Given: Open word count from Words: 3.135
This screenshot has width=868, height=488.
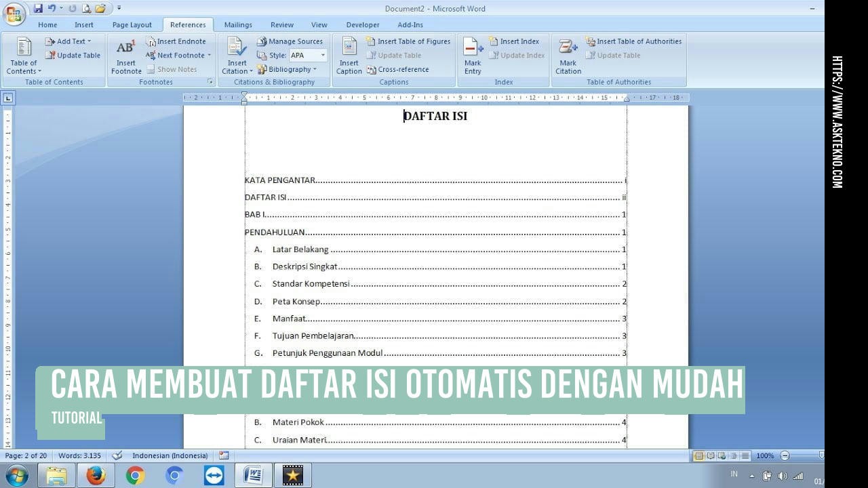Looking at the screenshot, I should coord(79,455).
